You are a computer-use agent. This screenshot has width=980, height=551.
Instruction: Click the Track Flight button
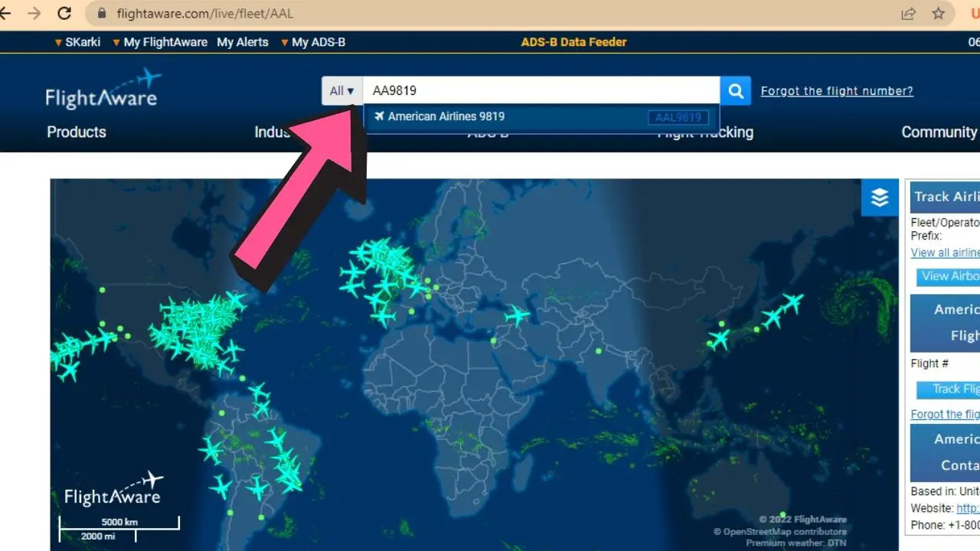949,389
